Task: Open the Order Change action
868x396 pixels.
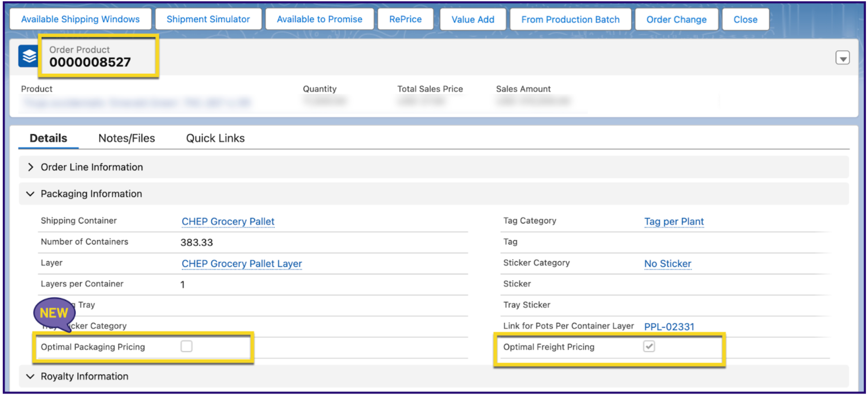Action: point(676,19)
